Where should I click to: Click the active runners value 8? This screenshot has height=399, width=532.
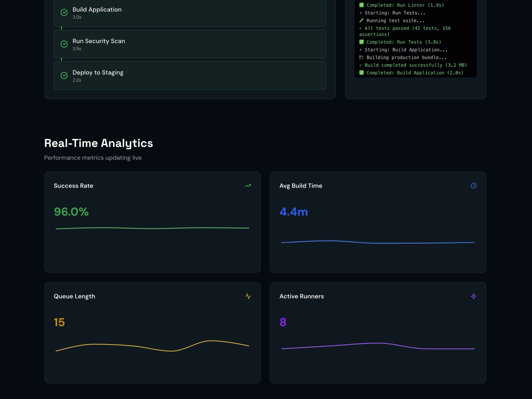283,322
